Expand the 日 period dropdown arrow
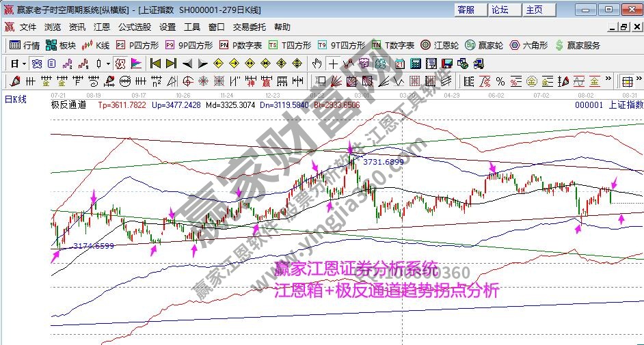The image size is (644, 345). (x=24, y=64)
